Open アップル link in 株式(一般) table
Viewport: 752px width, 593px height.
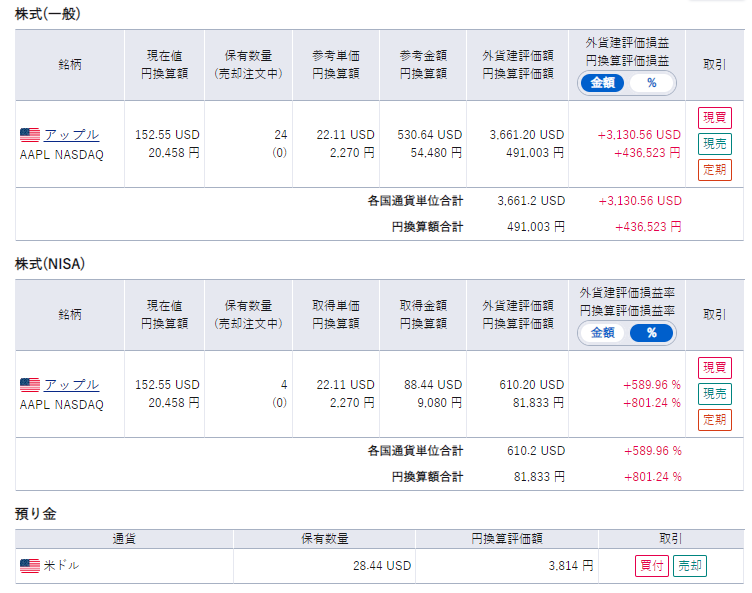[71, 135]
